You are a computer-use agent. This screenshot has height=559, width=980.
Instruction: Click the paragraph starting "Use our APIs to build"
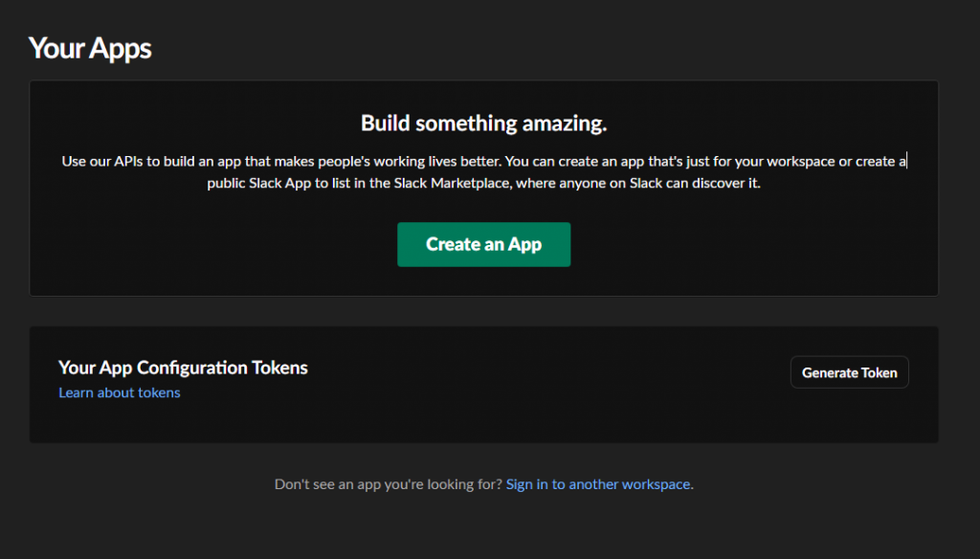[x=483, y=172]
